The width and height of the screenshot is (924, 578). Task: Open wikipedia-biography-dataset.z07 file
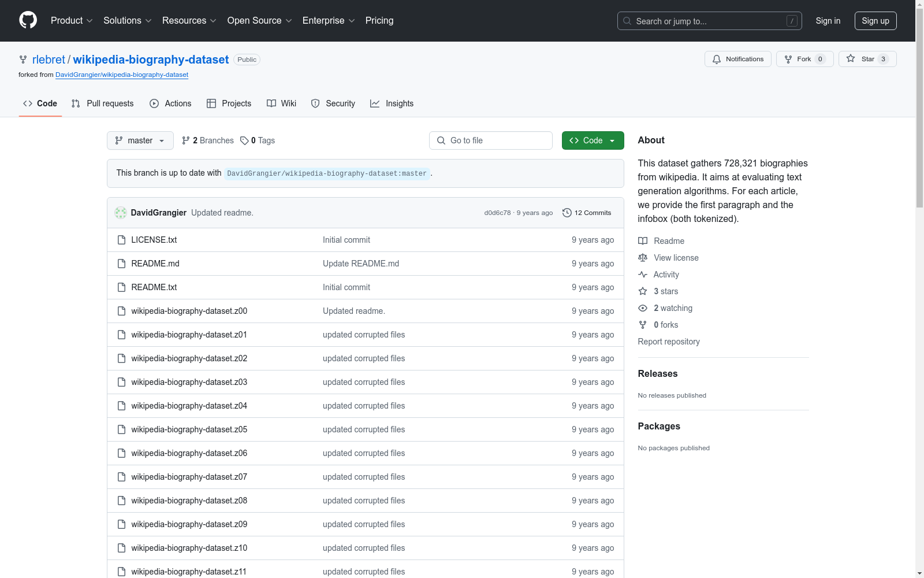[189, 477]
